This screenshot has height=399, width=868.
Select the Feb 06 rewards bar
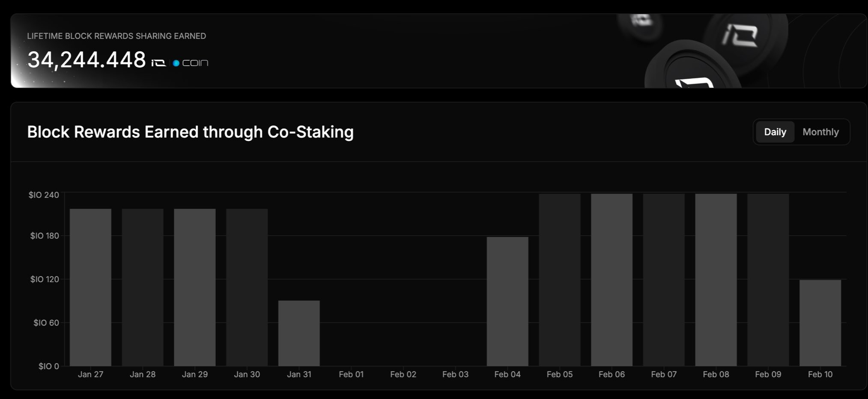tap(611, 280)
